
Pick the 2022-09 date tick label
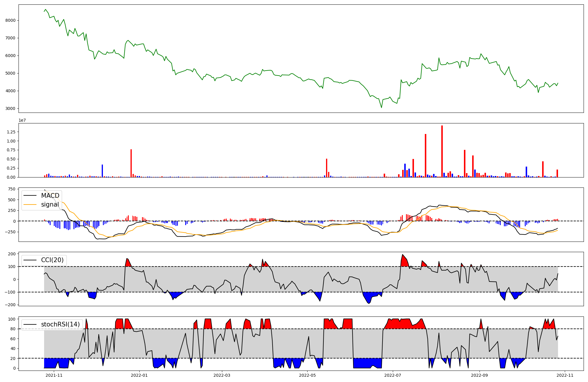click(480, 375)
